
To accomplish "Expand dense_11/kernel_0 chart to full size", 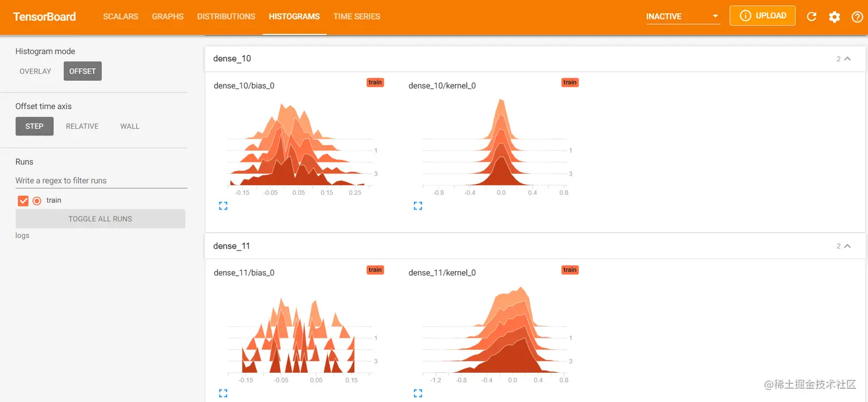I will 417,393.
